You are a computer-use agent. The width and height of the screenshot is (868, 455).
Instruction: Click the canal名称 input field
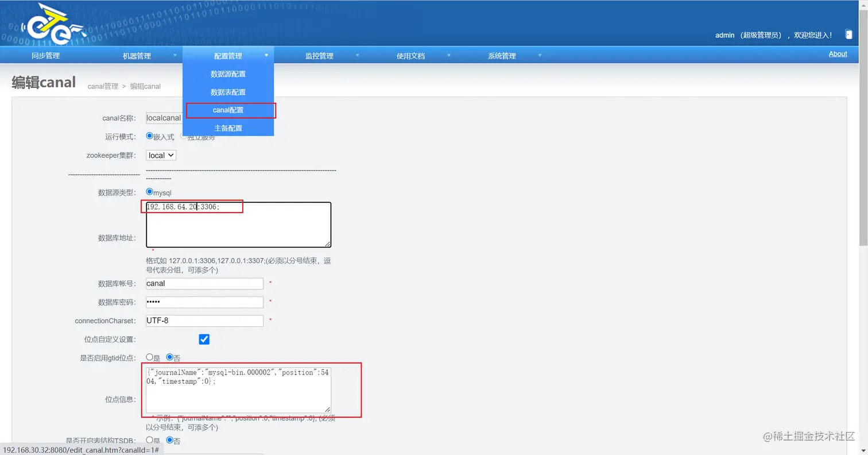[164, 118]
